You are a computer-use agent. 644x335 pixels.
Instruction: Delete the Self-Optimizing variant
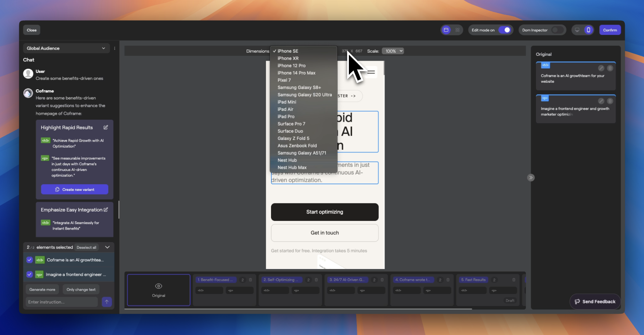(316, 280)
